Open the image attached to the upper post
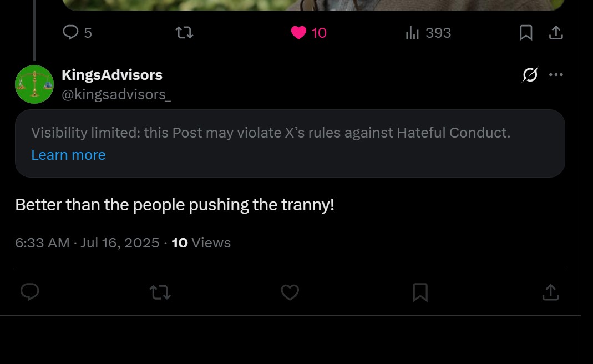The image size is (593, 364). click(313, 5)
